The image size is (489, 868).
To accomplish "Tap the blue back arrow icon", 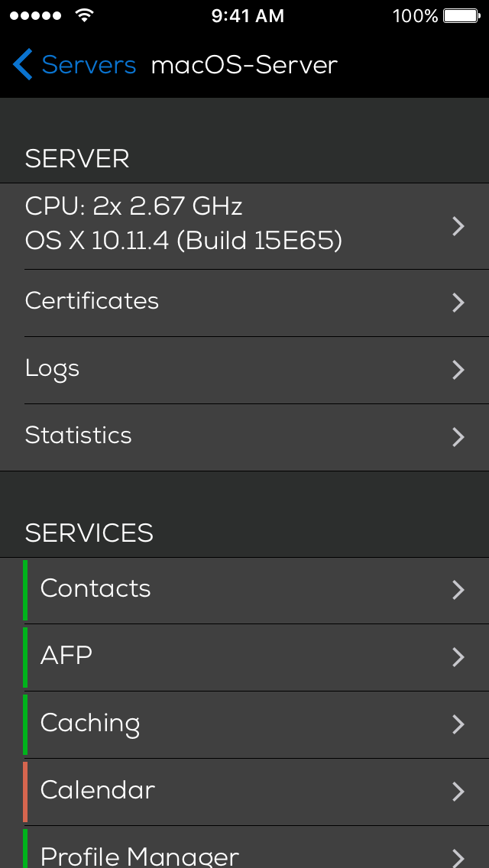I will click(23, 65).
